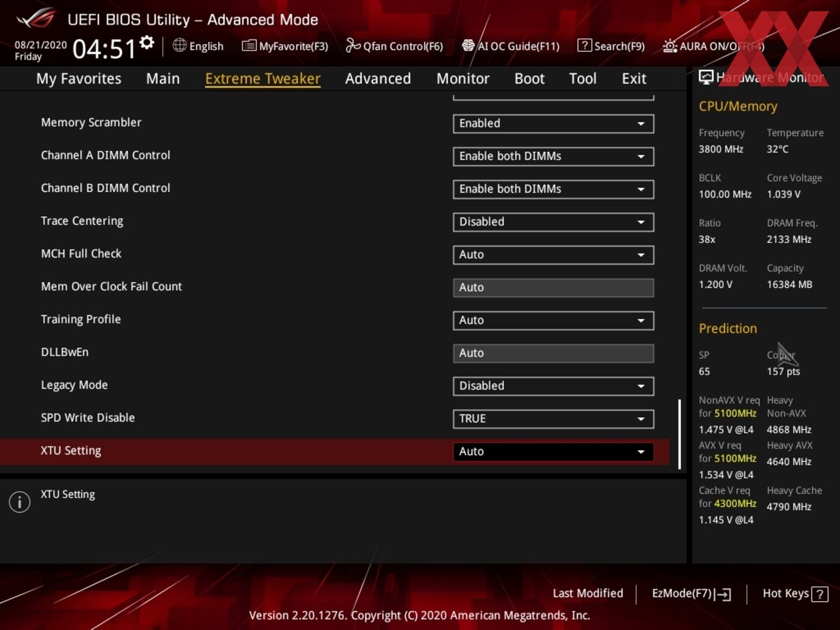Click MyFavorite(F3) button label

tap(293, 46)
